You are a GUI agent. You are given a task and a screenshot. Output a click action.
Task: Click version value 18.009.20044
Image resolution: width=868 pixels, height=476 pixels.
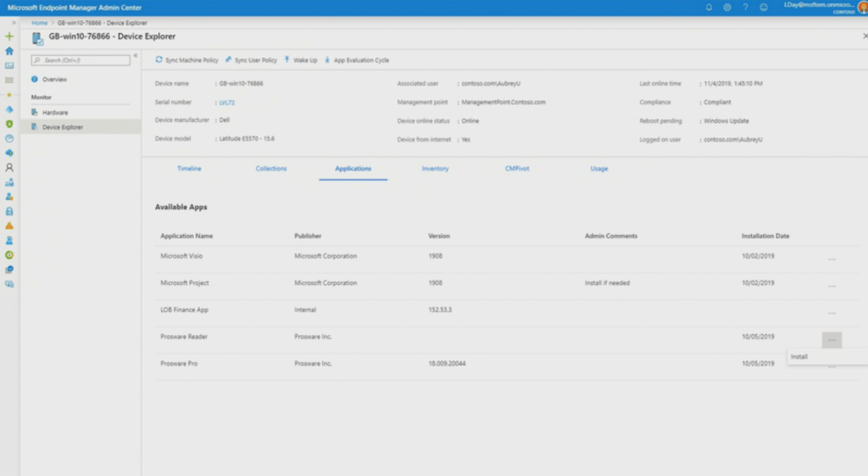447,363
